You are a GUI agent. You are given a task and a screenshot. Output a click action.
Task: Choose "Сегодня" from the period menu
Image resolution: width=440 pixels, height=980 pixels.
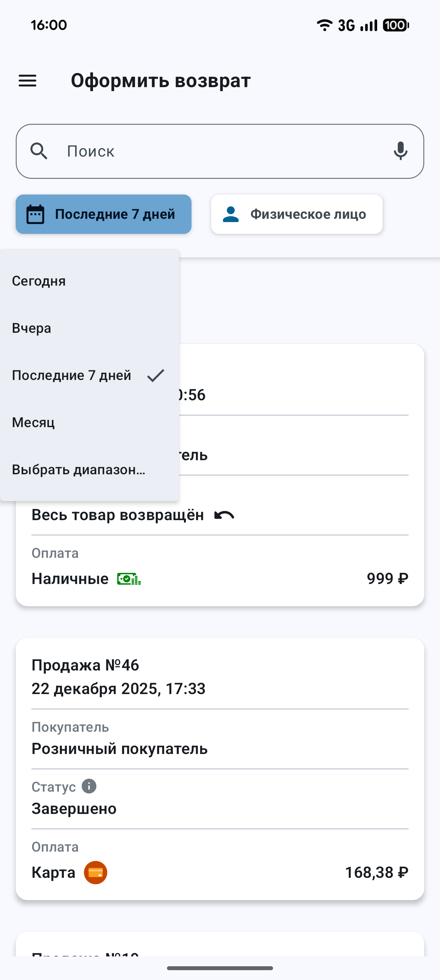click(x=39, y=281)
